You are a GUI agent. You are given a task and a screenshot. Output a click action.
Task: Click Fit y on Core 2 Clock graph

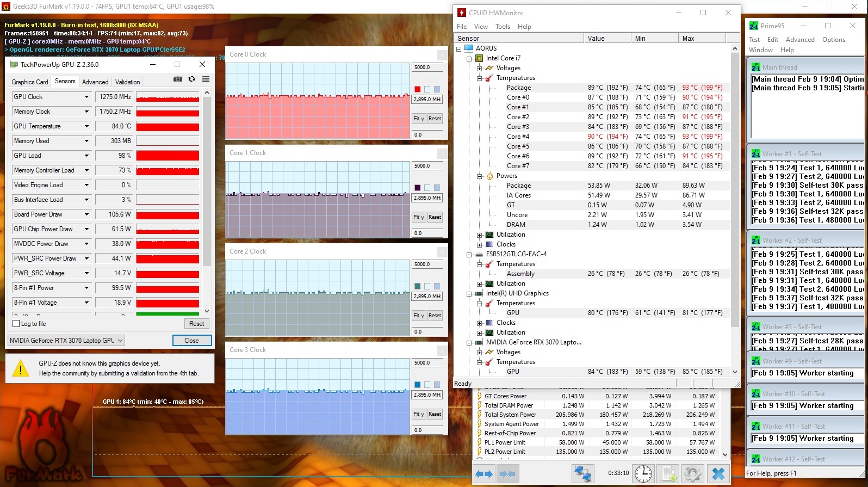pyautogui.click(x=418, y=316)
